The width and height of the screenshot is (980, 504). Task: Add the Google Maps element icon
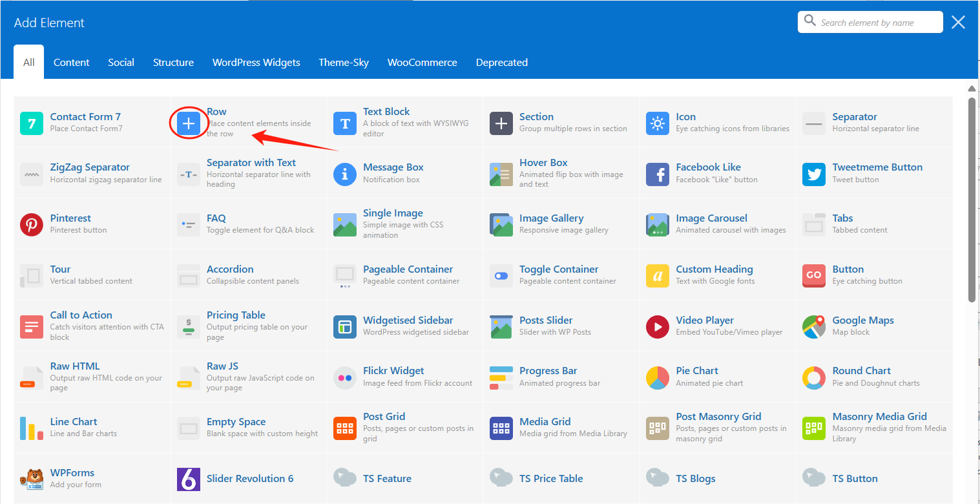click(814, 326)
